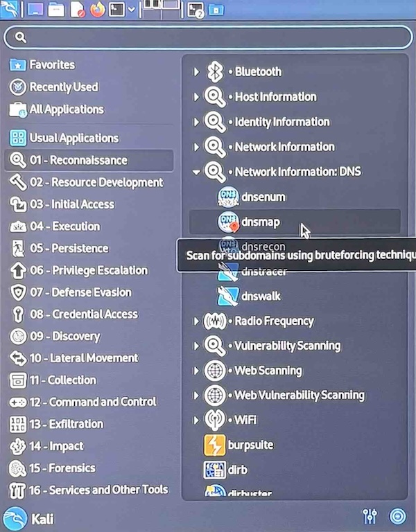Screen dimensions: 416x532
Task: Expand the Bluetooth category
Action: tap(197, 71)
